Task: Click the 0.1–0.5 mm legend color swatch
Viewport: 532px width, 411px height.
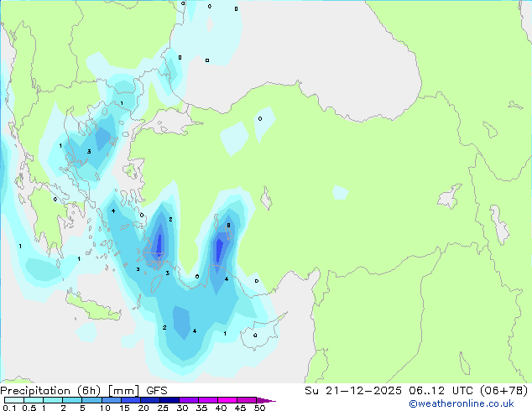Action: [14, 400]
